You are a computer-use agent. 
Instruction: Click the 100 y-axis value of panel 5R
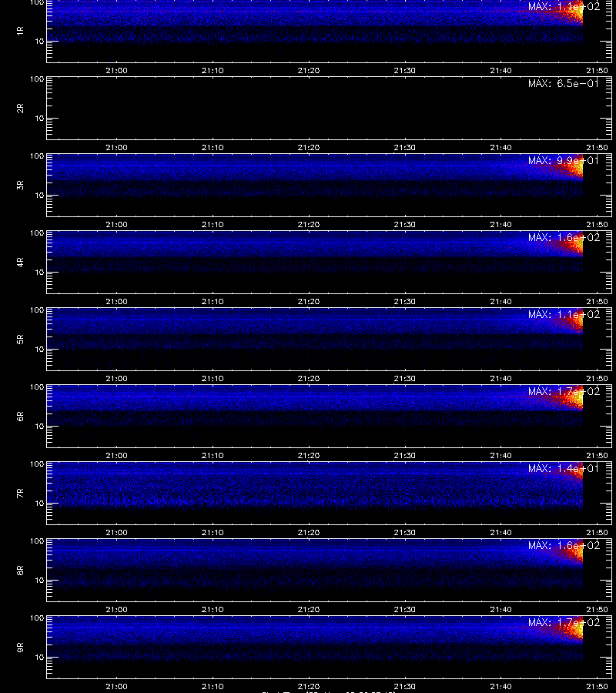(x=37, y=310)
